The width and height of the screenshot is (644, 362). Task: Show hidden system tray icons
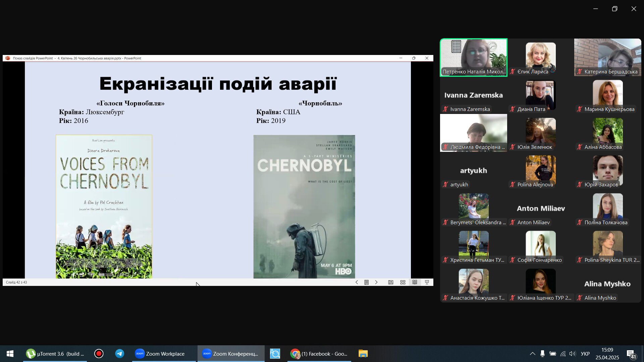pos(532,354)
